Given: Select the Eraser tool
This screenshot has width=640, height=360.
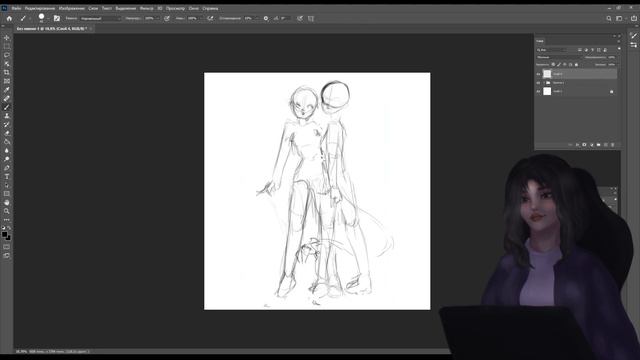Looking at the screenshot, I should [x=7, y=133].
